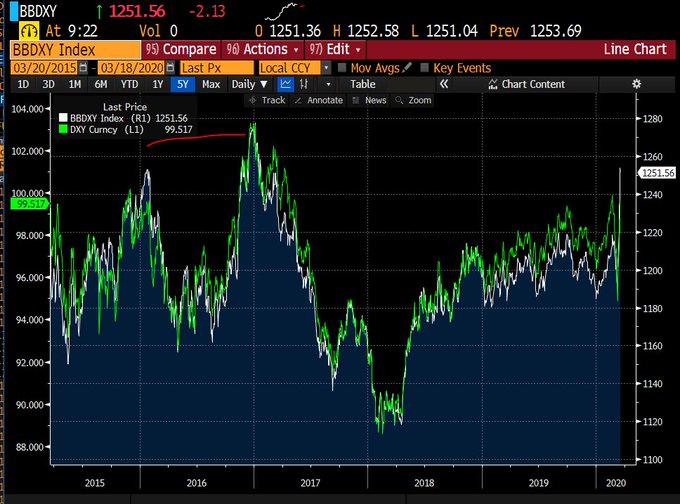Click the Line Chart title label
The height and width of the screenshot is (504, 680).
(635, 49)
